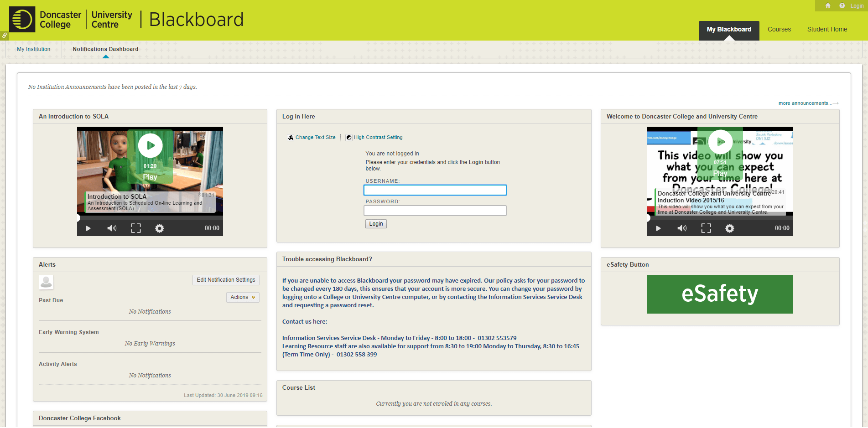Click the eSafety green banner

pos(720,294)
